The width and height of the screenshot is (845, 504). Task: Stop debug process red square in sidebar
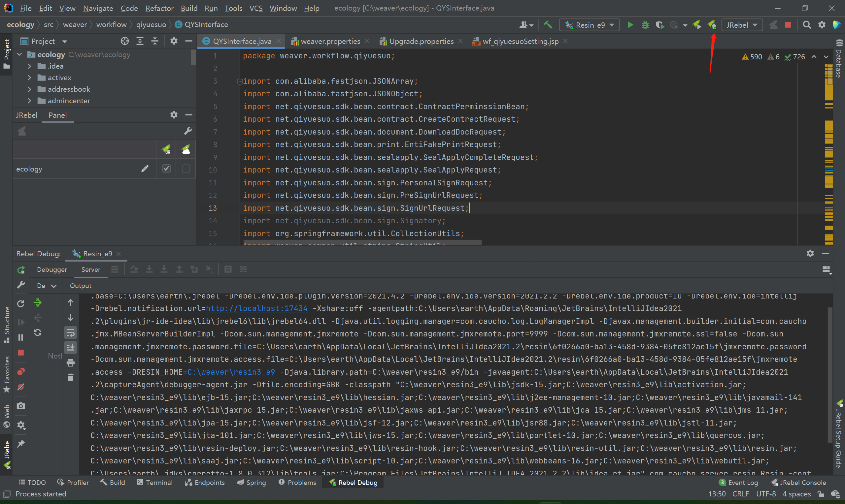pos(21,353)
